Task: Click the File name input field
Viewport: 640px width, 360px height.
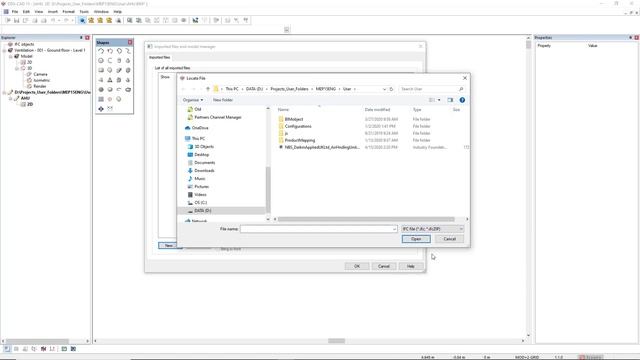Action: [x=318, y=229]
